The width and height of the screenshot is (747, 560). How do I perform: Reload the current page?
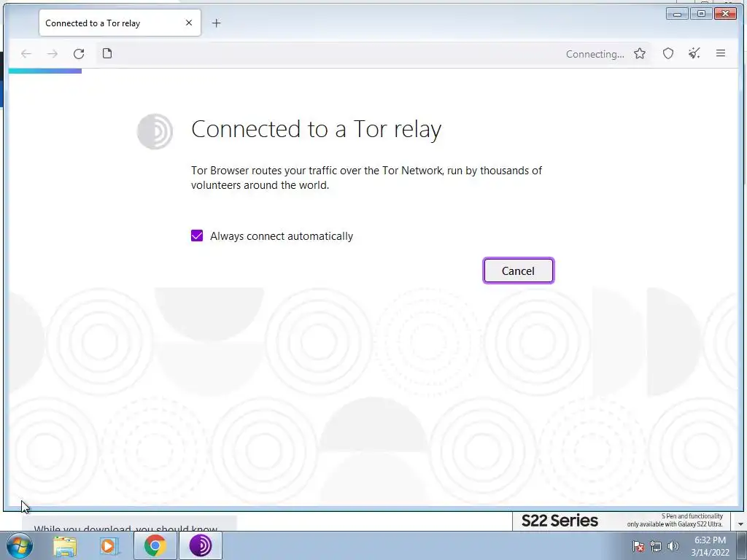point(79,54)
